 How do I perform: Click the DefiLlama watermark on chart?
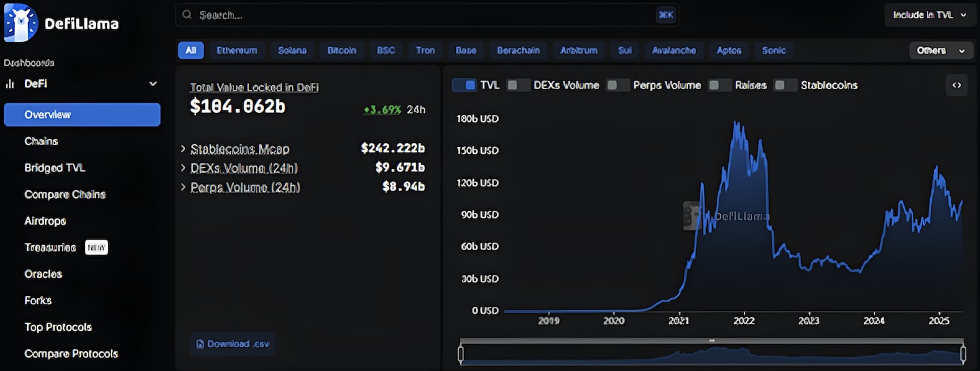(726, 216)
